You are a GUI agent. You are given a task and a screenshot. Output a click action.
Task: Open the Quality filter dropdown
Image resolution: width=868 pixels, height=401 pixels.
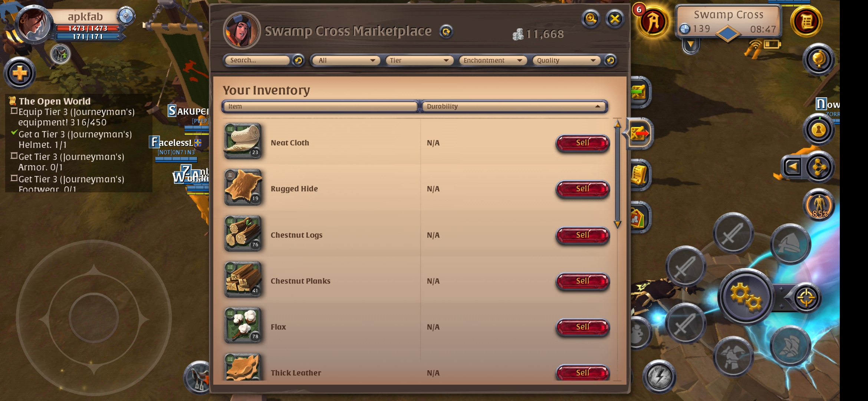pyautogui.click(x=566, y=60)
